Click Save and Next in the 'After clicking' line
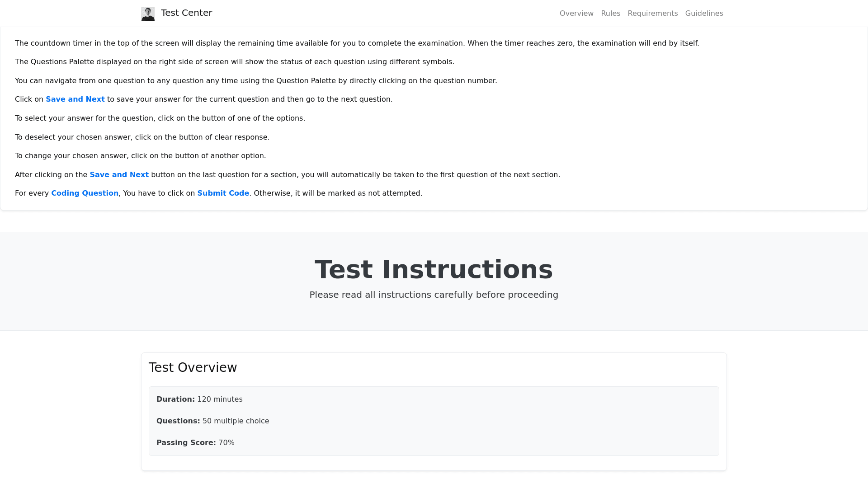The width and height of the screenshot is (868, 488). coord(119,175)
